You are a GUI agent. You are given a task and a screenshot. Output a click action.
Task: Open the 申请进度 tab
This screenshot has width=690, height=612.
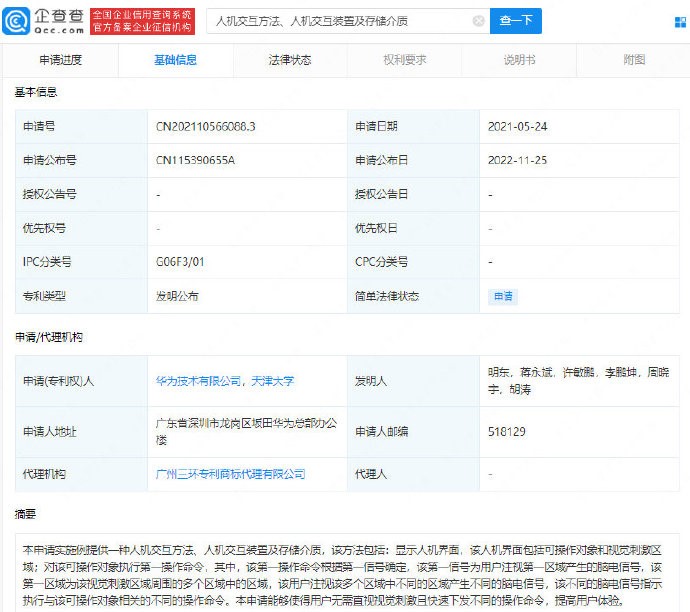pyautogui.click(x=61, y=60)
